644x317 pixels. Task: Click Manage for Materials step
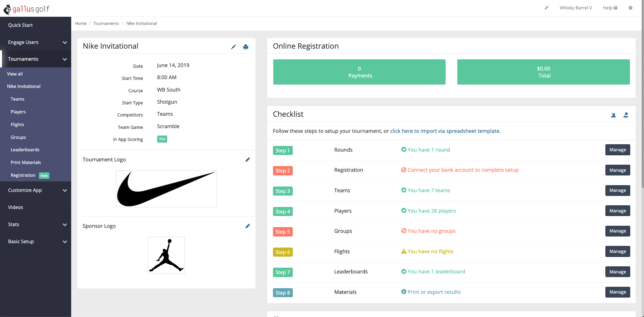tap(617, 292)
